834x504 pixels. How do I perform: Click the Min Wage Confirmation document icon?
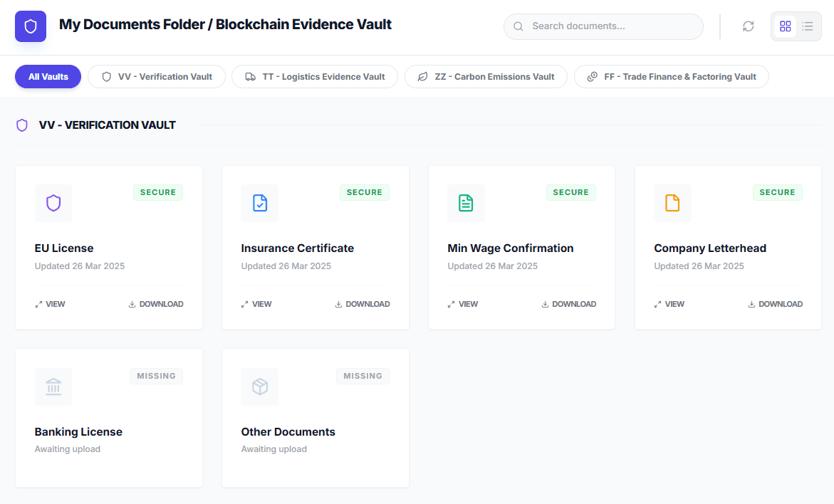tap(466, 203)
